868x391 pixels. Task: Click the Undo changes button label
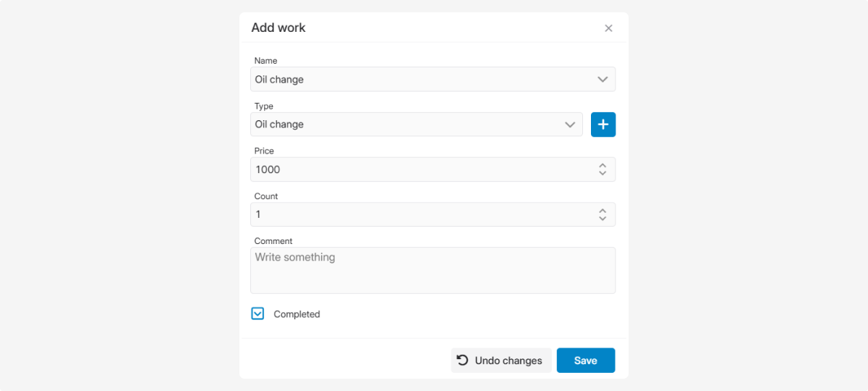pos(509,361)
